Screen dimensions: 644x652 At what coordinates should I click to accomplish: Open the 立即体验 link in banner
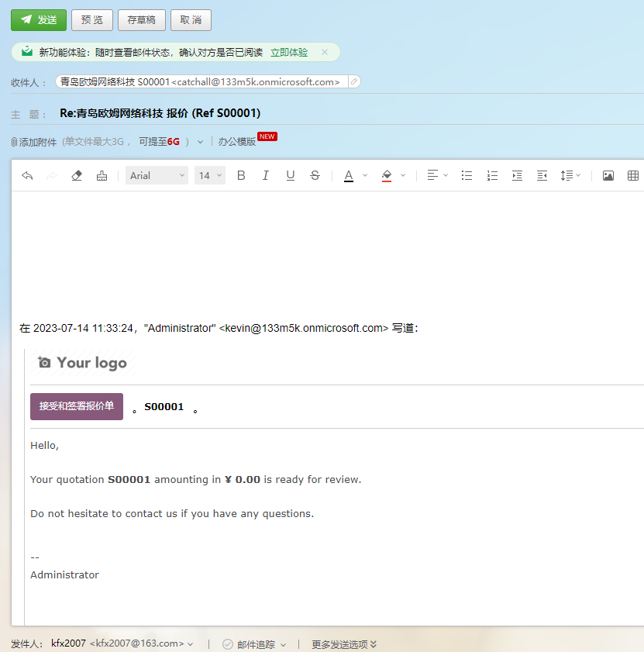pos(289,53)
